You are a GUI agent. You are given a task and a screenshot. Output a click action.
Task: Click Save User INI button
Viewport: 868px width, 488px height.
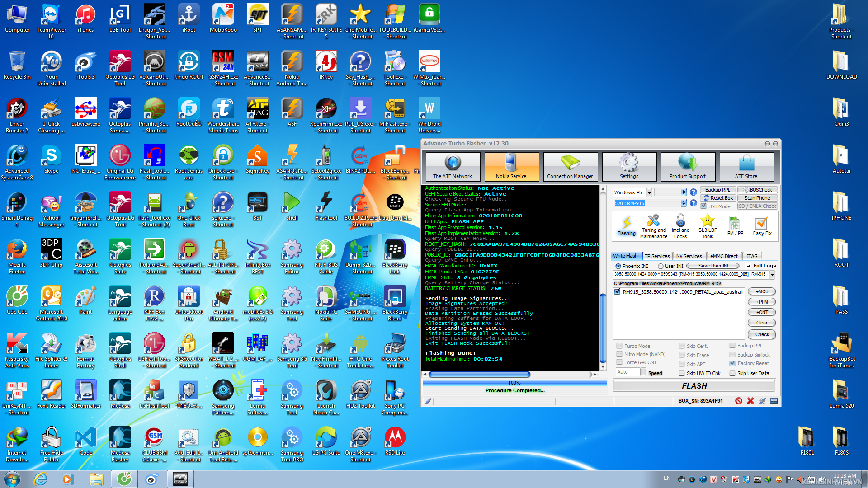point(713,266)
